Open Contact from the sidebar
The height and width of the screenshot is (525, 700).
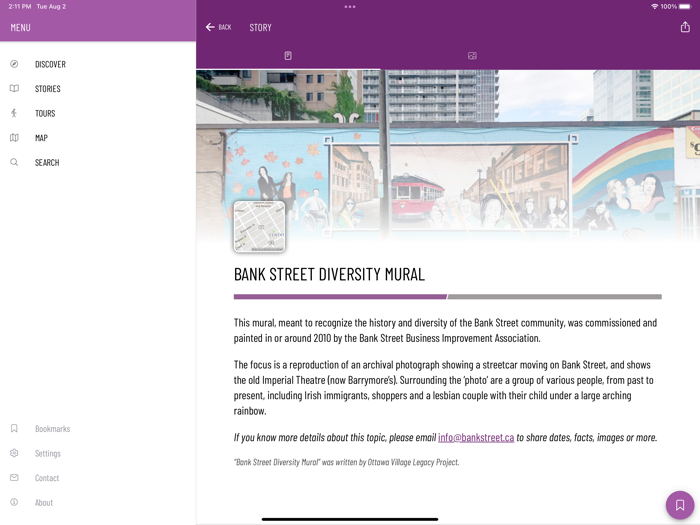[47, 478]
